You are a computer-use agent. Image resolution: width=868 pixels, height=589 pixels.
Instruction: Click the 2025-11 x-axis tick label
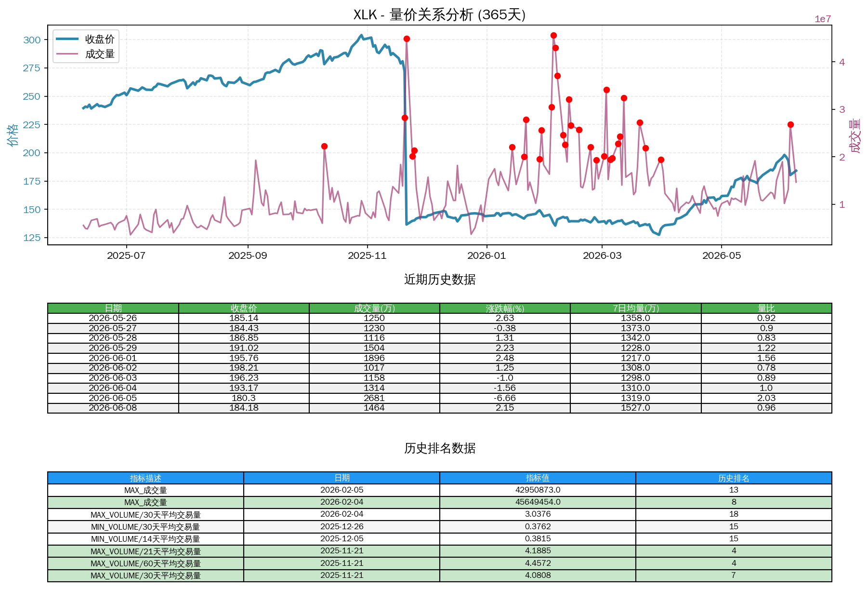click(367, 255)
